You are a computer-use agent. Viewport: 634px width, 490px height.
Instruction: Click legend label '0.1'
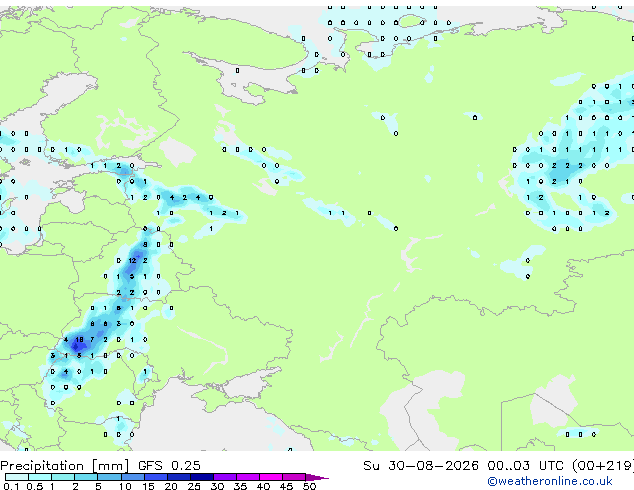[x=11, y=486]
